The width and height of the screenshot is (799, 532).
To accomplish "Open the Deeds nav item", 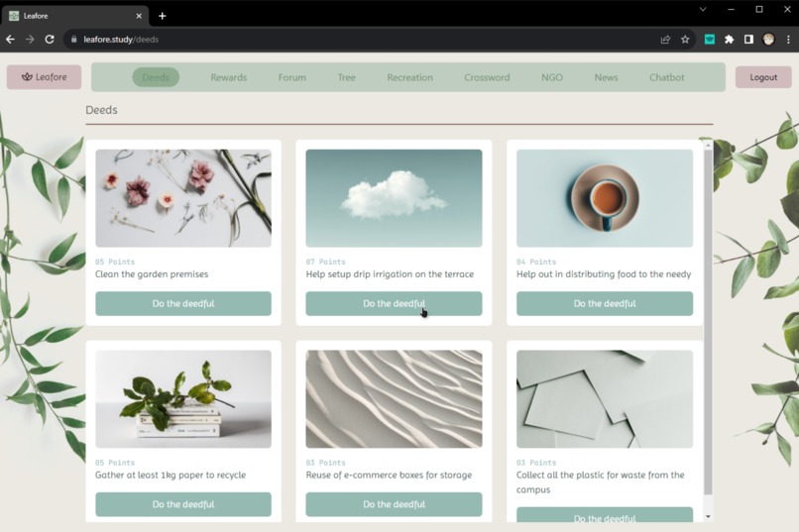I will pyautogui.click(x=156, y=77).
